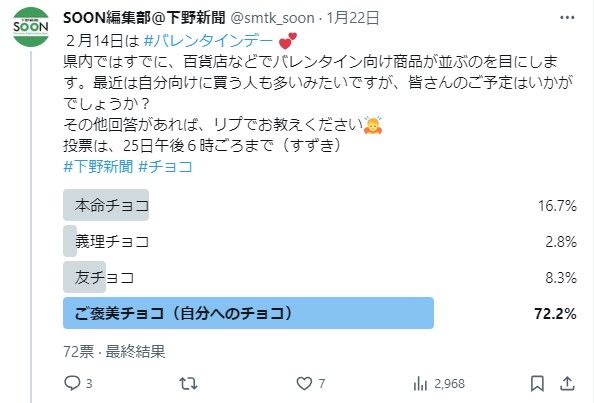Like the post with the heart icon
This screenshot has height=403, width=594.
(x=304, y=384)
